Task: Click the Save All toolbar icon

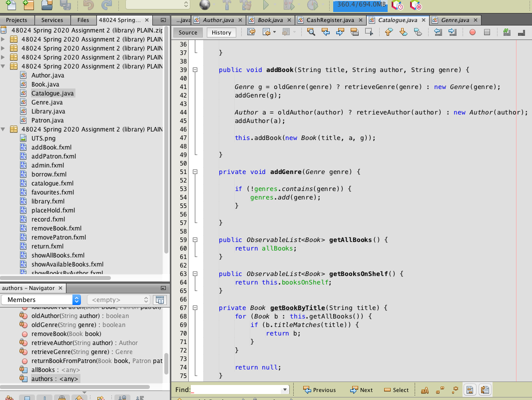Action: (x=65, y=6)
